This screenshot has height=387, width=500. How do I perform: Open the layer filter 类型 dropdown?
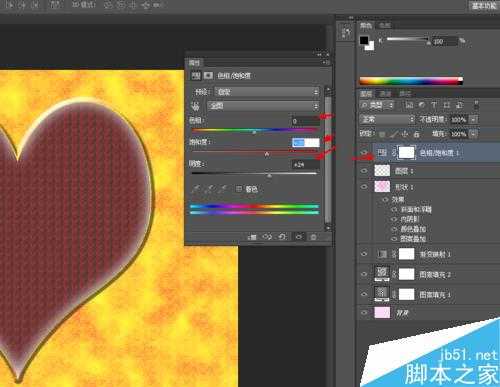click(377, 105)
